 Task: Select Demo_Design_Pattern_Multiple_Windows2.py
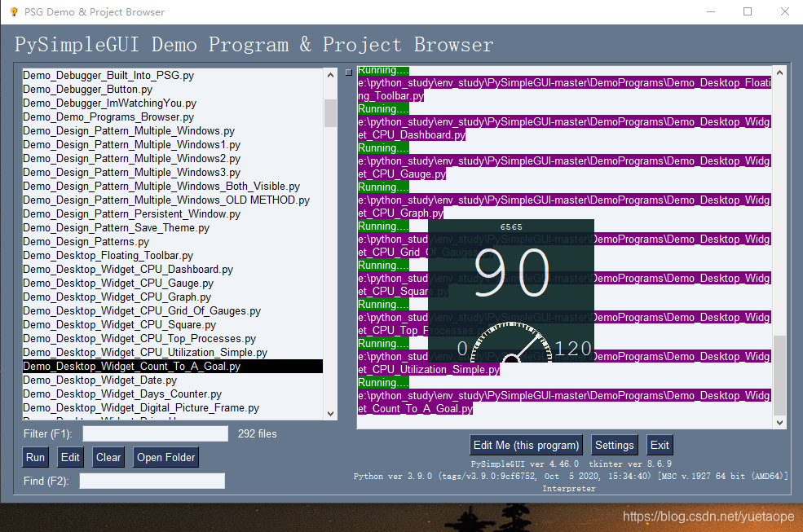coord(173,158)
